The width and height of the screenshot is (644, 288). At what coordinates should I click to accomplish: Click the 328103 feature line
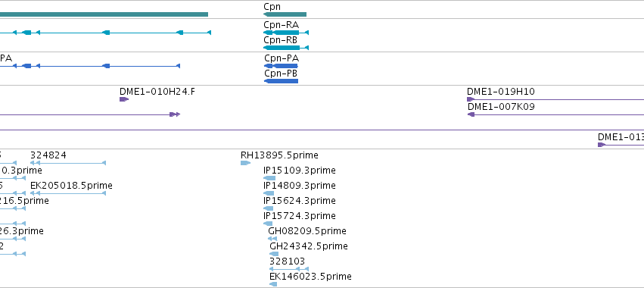click(x=289, y=269)
